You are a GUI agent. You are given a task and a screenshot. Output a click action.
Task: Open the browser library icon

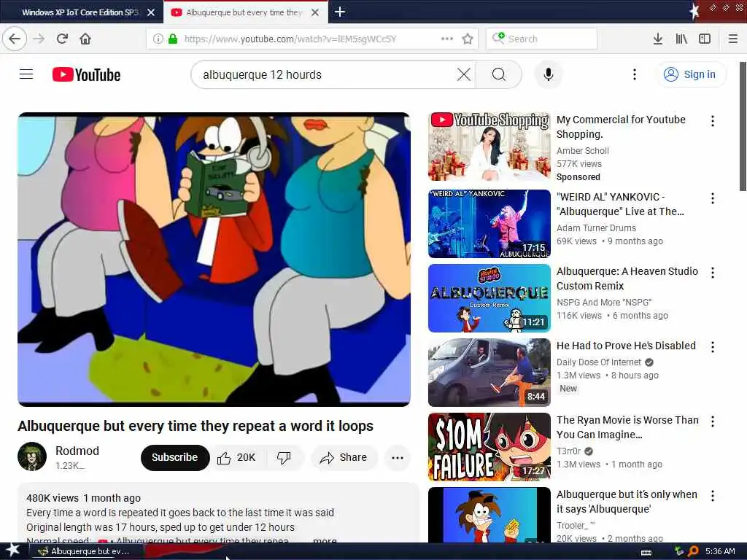click(681, 39)
